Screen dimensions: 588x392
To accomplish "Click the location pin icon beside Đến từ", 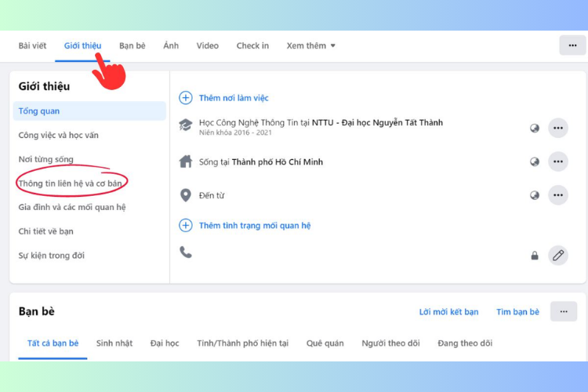I will click(x=186, y=195).
